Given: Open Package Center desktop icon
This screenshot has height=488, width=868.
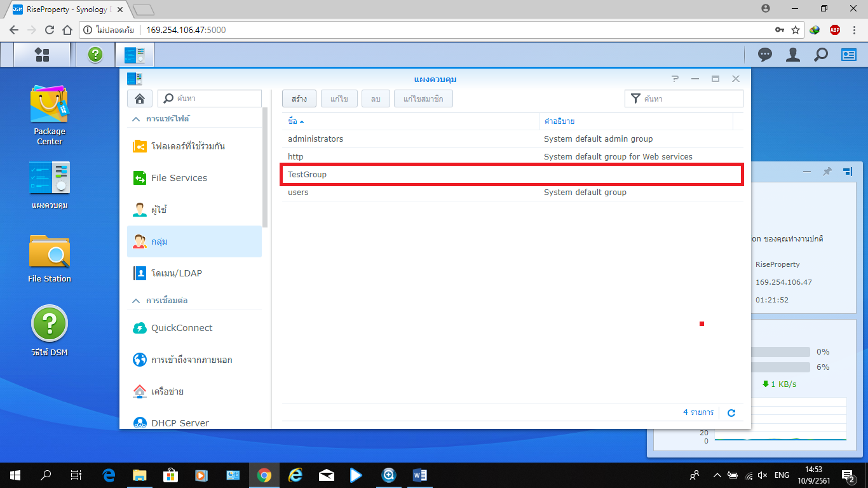Looking at the screenshot, I should tap(49, 116).
